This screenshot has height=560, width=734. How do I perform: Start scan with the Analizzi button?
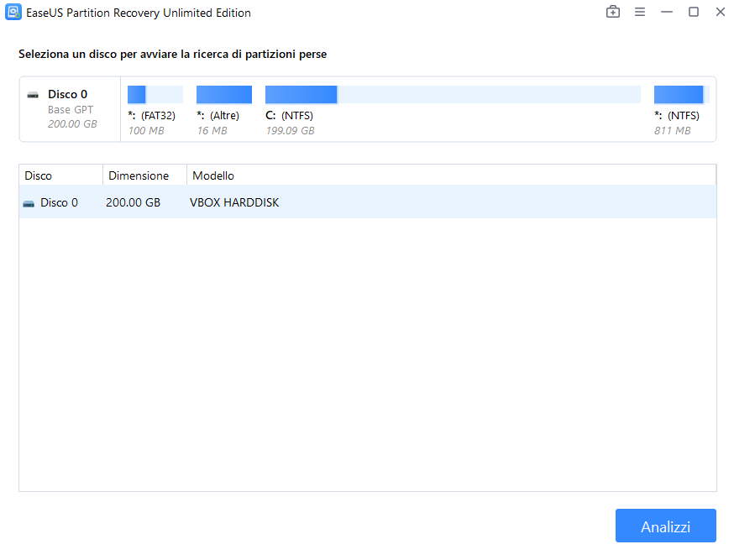point(666,526)
